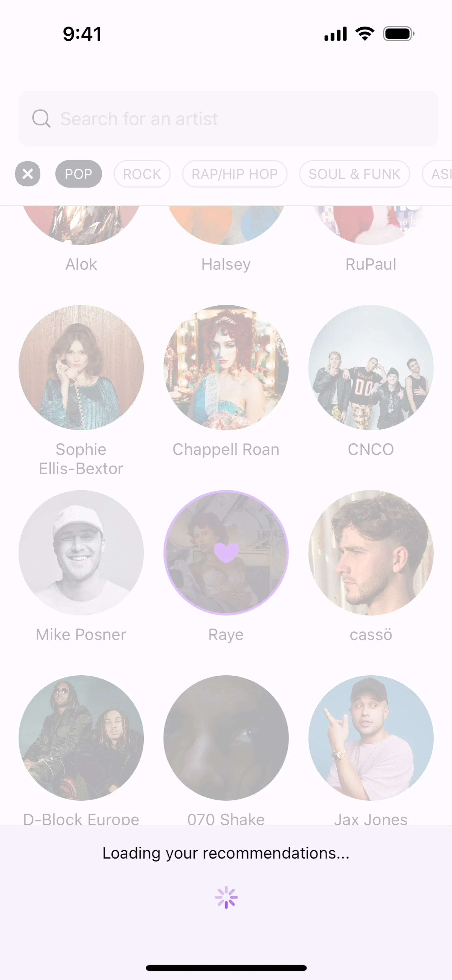Clear the genre filter with X icon
Viewport: 452px width, 980px height.
28,174
